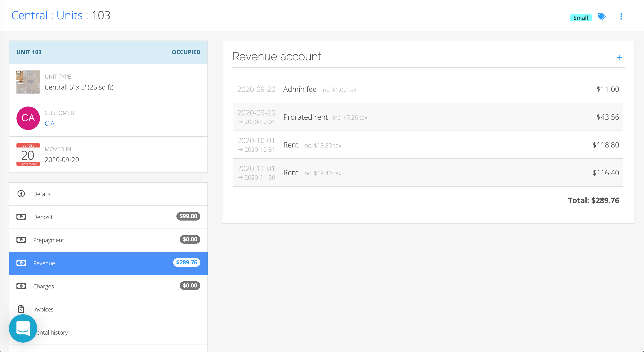Open the three-dot more options menu
The height and width of the screenshot is (352, 644).
621,16
